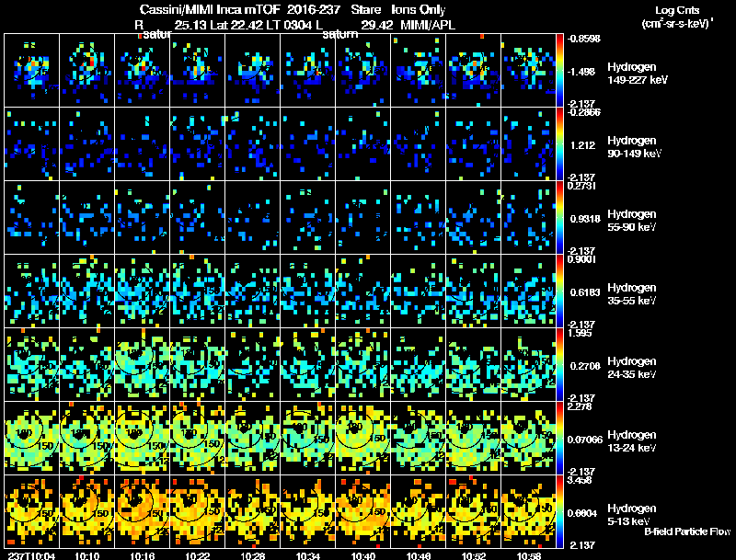Click the 'saturn' label above the 10:40 column
The width and height of the screenshot is (736, 560).
pos(339,34)
